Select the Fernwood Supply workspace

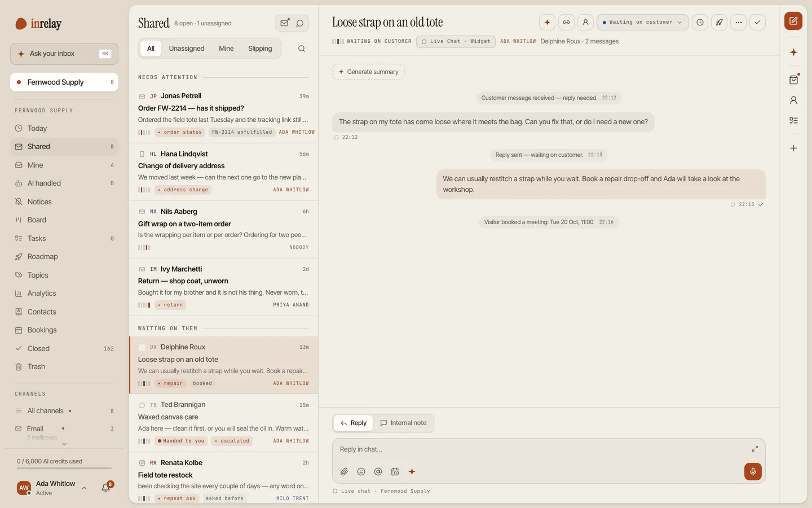click(x=64, y=82)
